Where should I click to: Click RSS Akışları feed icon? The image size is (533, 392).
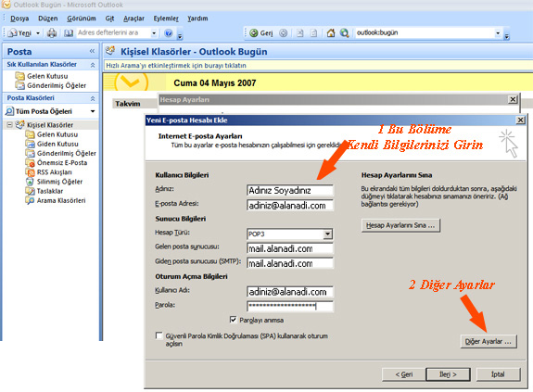[30, 172]
